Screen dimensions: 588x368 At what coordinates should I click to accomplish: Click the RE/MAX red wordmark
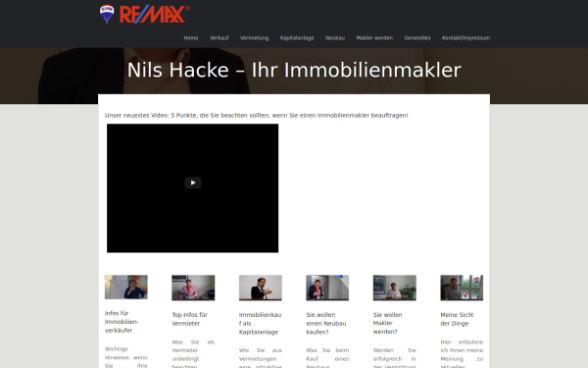[154, 15]
